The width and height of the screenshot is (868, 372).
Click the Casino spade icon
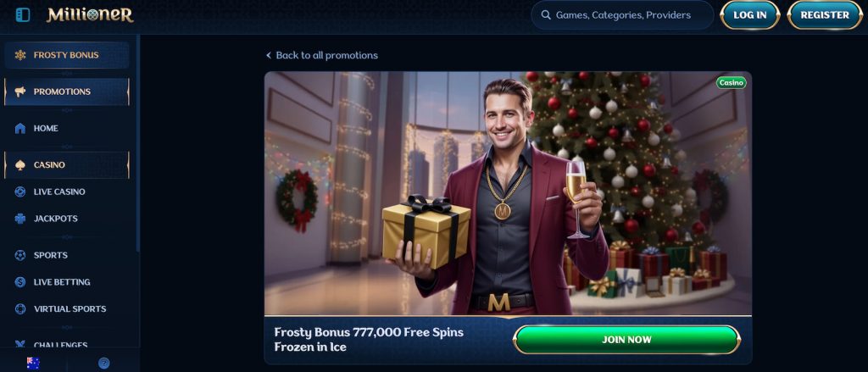20,165
